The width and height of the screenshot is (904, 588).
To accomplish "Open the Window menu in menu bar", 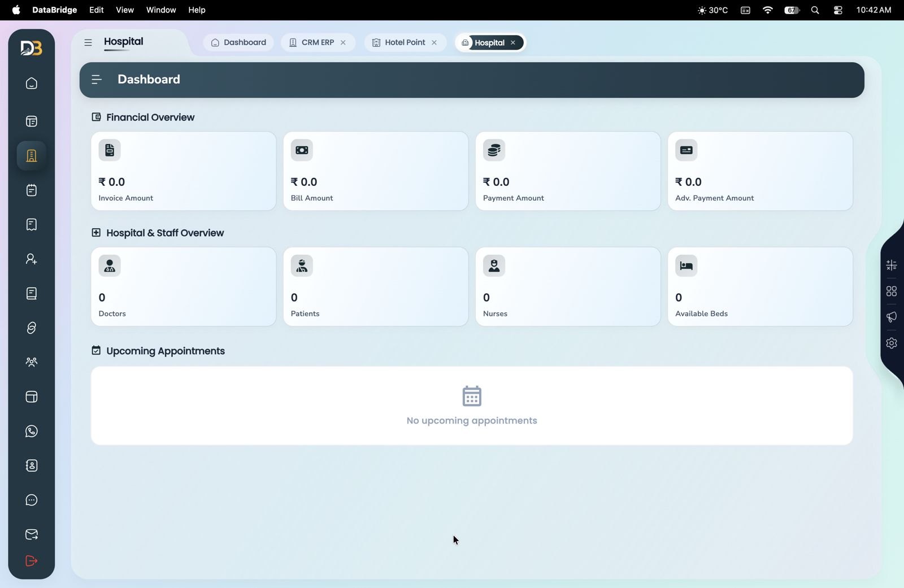I will pyautogui.click(x=161, y=10).
